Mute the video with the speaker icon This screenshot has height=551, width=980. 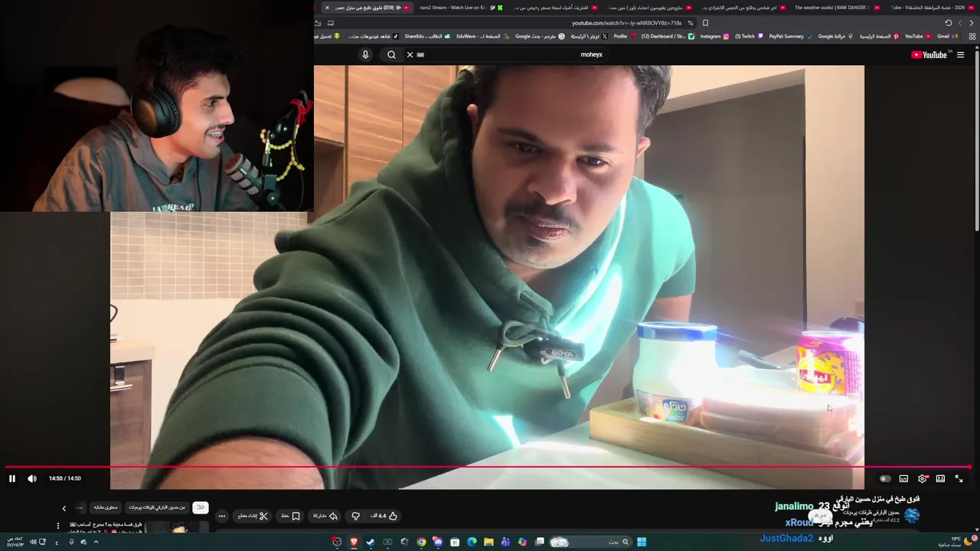point(32,478)
